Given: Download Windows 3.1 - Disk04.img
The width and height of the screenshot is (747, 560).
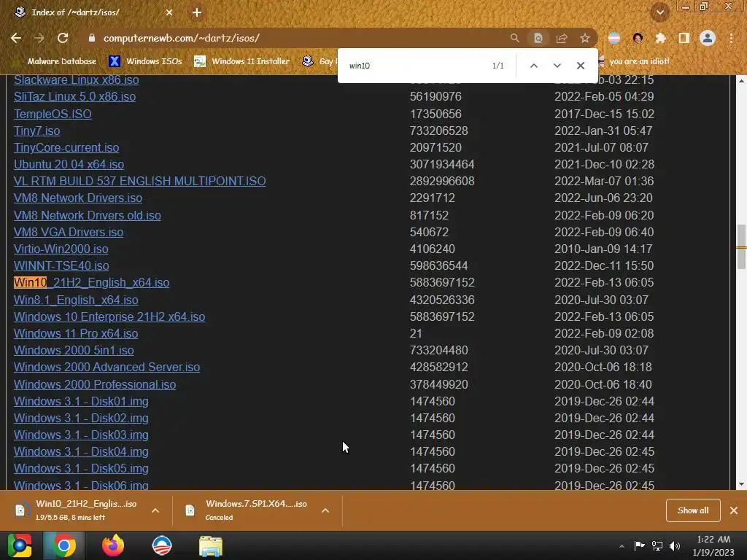Looking at the screenshot, I should pyautogui.click(x=81, y=451).
